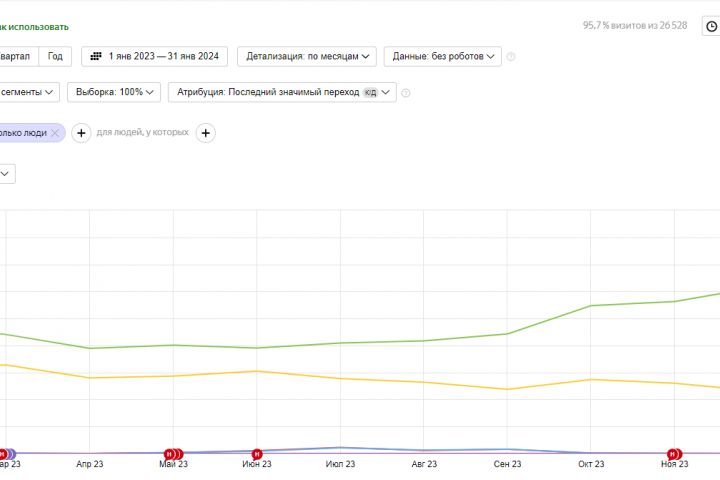The height and width of the screenshot is (480, 720).
Task: Click the для людей, у которых label
Action: click(x=142, y=132)
